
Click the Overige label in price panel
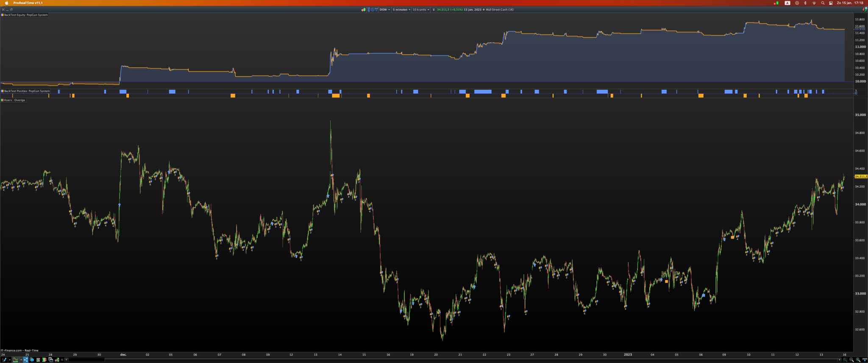(x=19, y=100)
